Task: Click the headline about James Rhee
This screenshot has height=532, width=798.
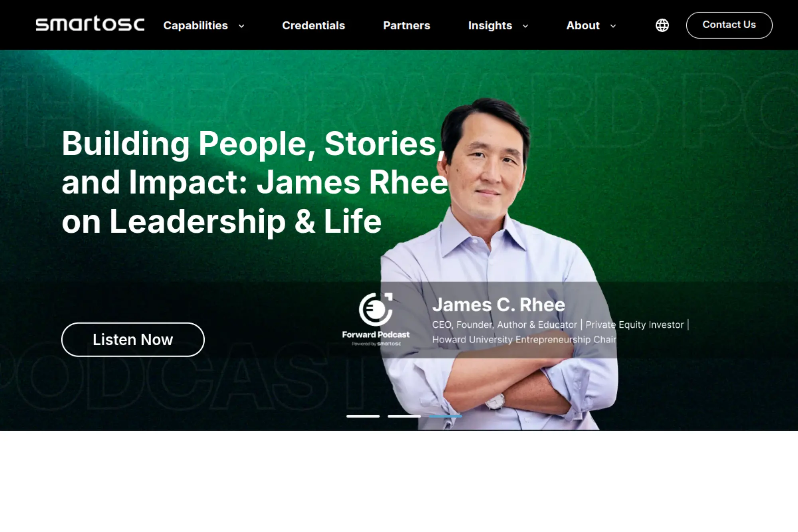Action: (255, 182)
